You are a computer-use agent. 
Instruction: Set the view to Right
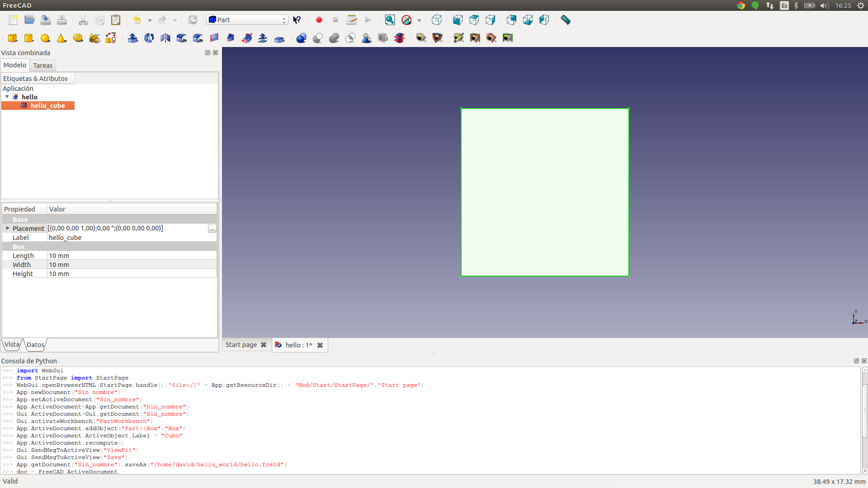click(x=491, y=20)
